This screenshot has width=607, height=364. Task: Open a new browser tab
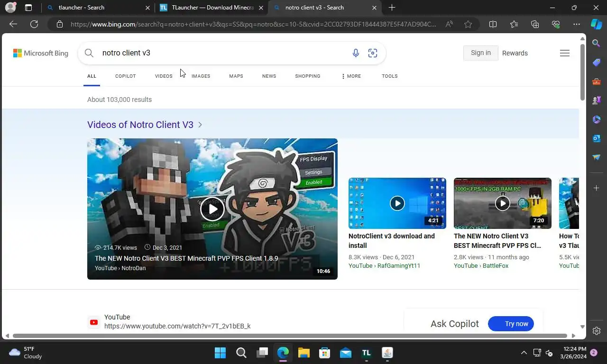pos(392,8)
